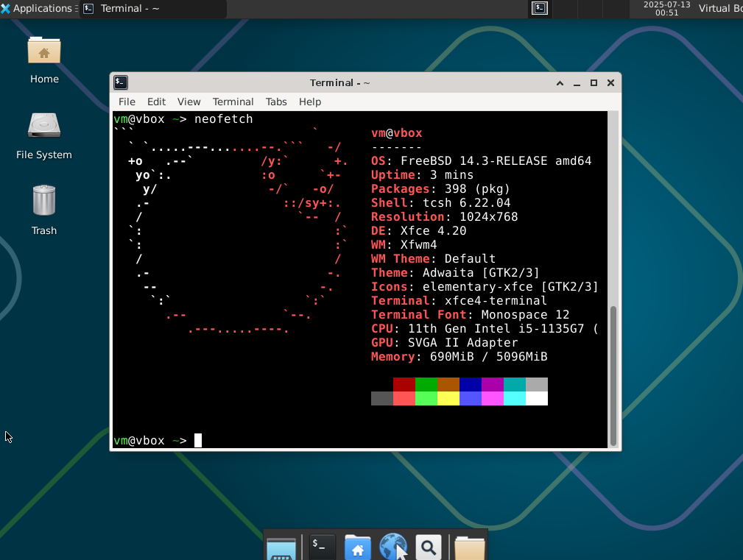Click the cursor block at the bottom prompt
The width and height of the screenshot is (743, 560).
click(198, 440)
